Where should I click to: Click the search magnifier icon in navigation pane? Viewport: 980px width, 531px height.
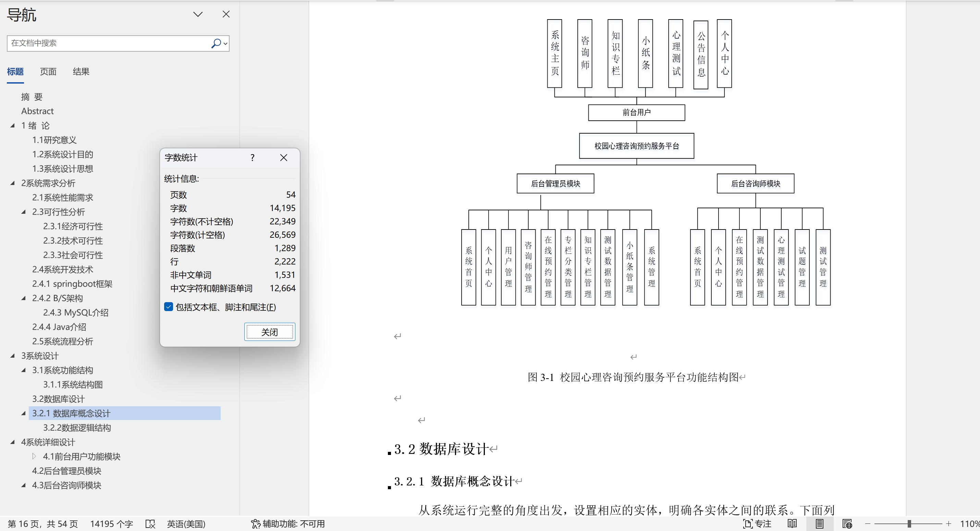point(216,44)
